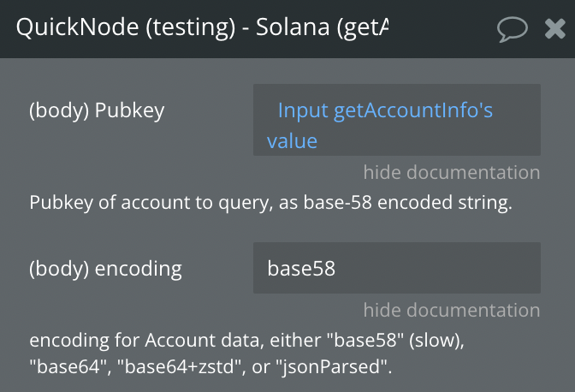Select the (body) Pubkey expression field

(x=397, y=120)
